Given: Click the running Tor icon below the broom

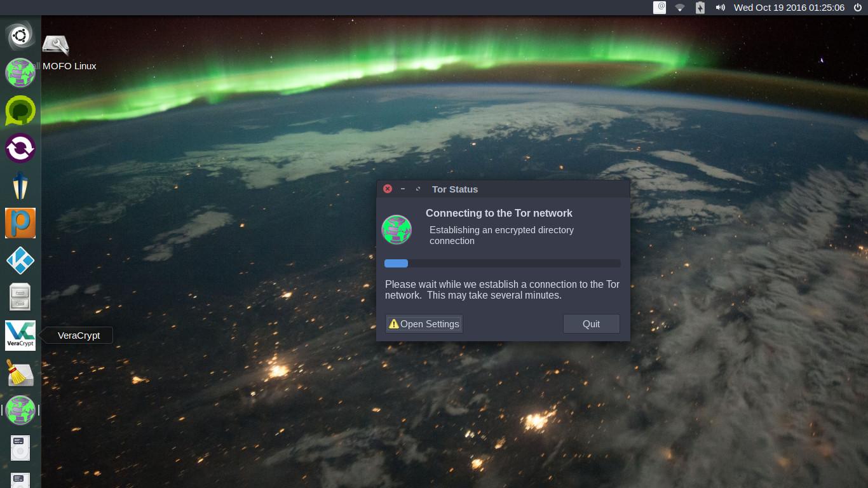Looking at the screenshot, I should pos(20,410).
